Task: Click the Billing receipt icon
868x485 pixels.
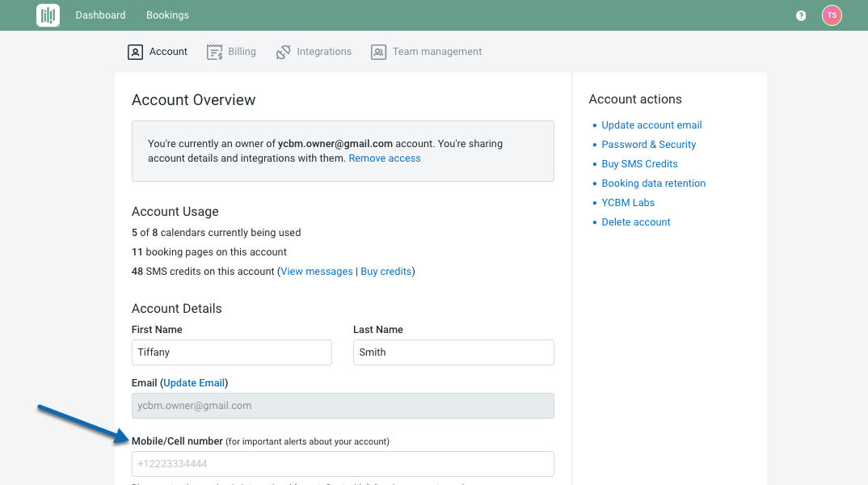Action: coord(214,51)
